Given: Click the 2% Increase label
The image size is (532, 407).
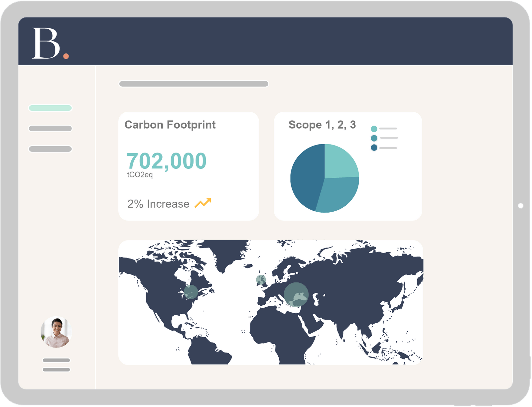Looking at the screenshot, I should (x=158, y=204).
